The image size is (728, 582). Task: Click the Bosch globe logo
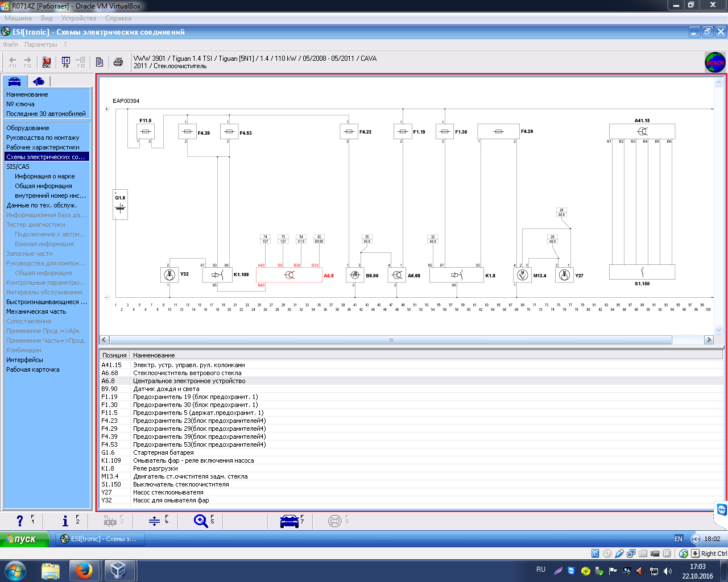click(x=715, y=62)
